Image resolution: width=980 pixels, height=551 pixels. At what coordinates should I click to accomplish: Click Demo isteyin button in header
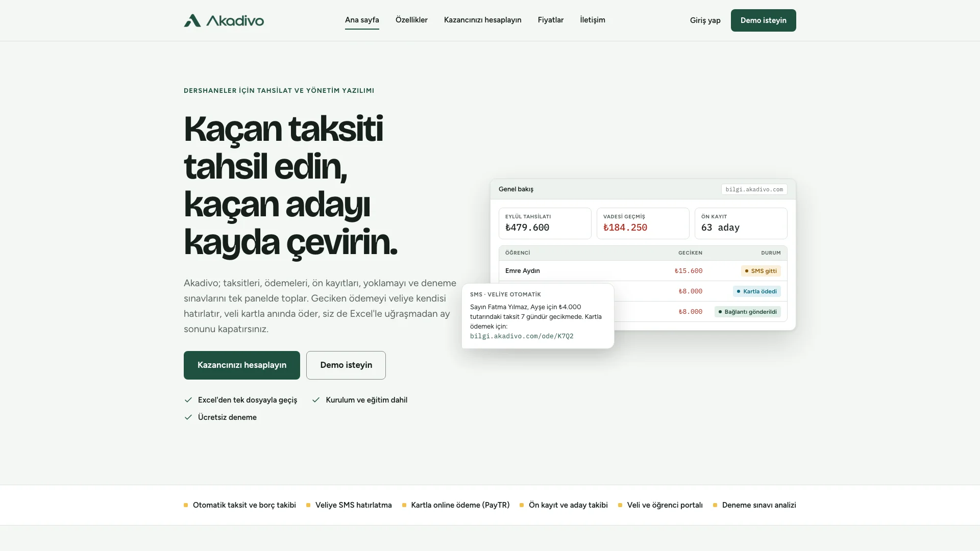pos(763,20)
